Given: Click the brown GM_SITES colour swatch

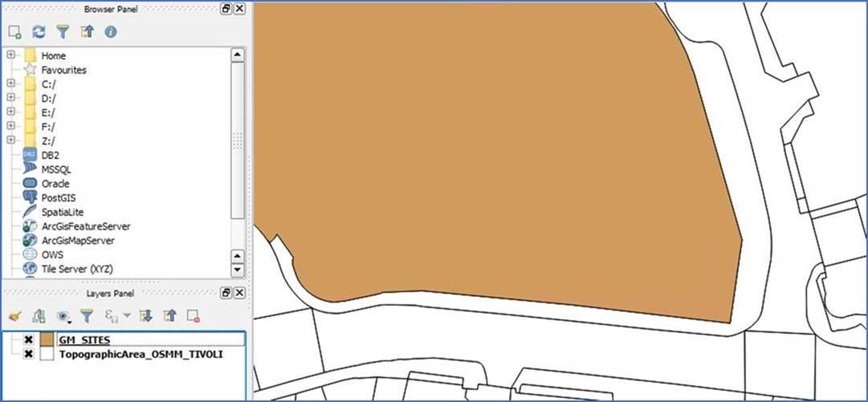Looking at the screenshot, I should [47, 339].
